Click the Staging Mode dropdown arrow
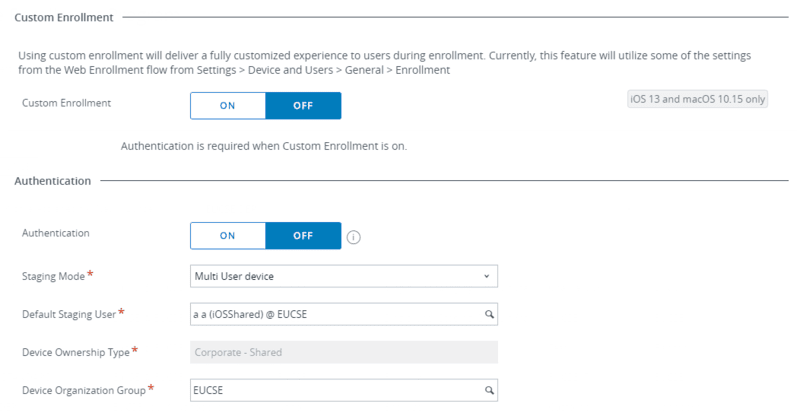797x416 pixels. [486, 276]
